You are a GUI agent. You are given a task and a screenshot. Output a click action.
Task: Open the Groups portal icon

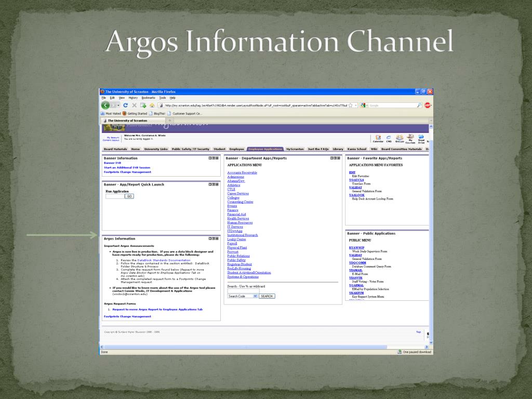(x=400, y=139)
